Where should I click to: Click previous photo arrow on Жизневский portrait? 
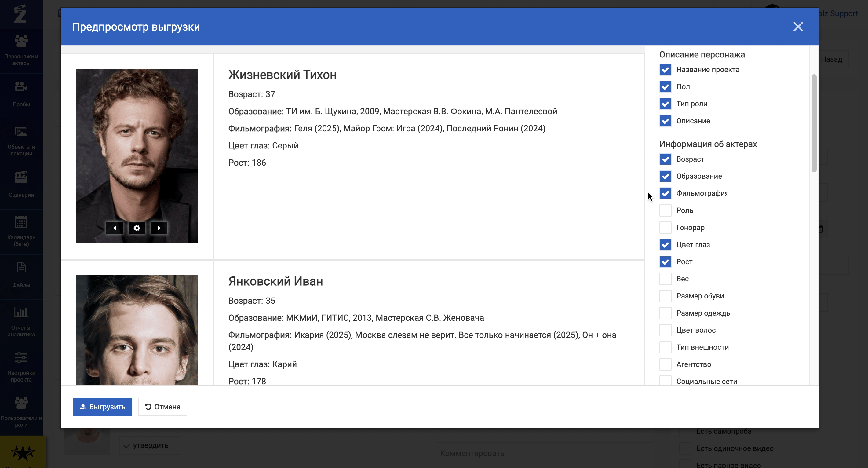pyautogui.click(x=115, y=228)
